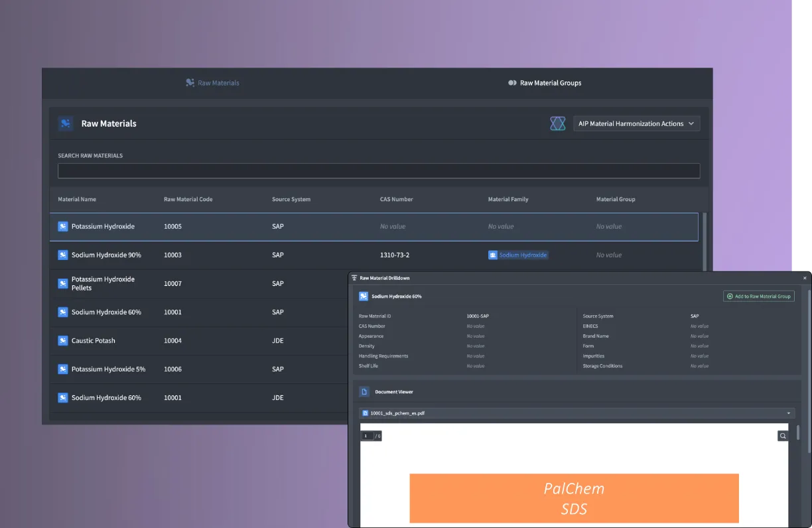Click the icon beside Potassium Hydroxide Pellets
Viewport: 812px width, 528px height.
coord(63,283)
